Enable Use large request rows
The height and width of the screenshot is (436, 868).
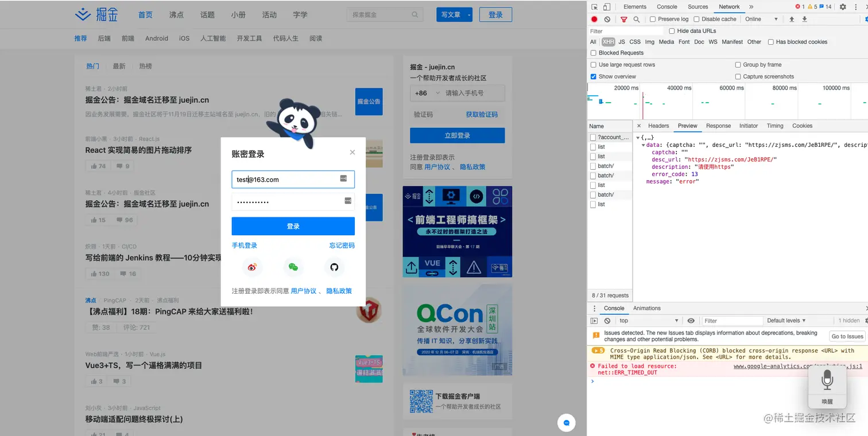pyautogui.click(x=594, y=65)
